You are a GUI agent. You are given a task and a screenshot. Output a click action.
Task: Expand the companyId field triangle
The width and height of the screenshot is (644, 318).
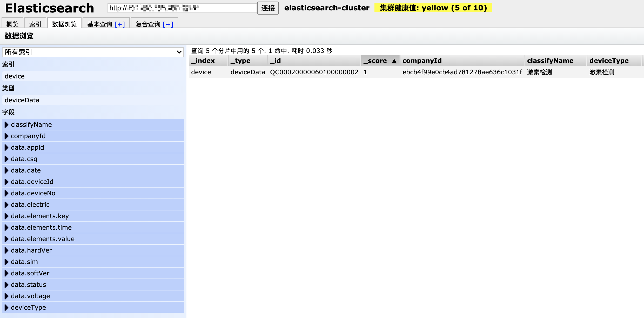pyautogui.click(x=6, y=136)
